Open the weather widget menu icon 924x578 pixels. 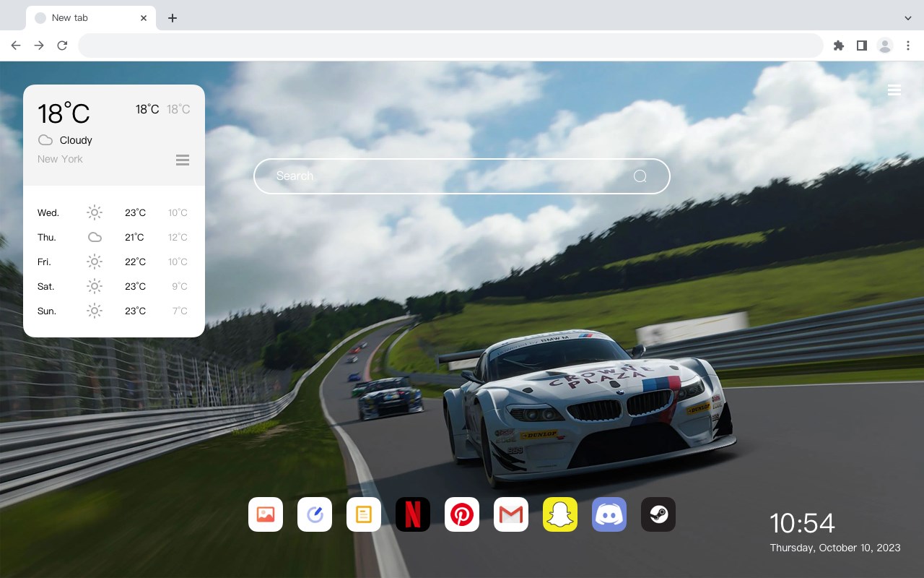coord(183,160)
